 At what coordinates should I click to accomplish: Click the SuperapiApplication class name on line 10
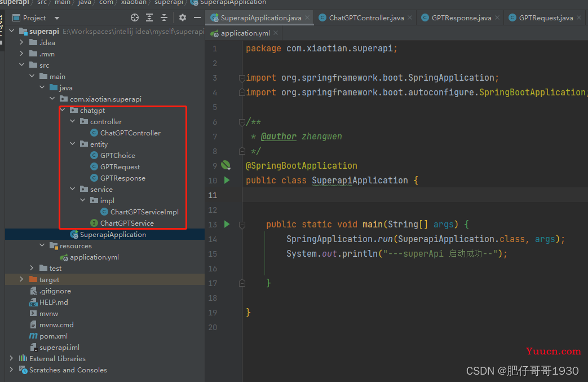(360, 181)
